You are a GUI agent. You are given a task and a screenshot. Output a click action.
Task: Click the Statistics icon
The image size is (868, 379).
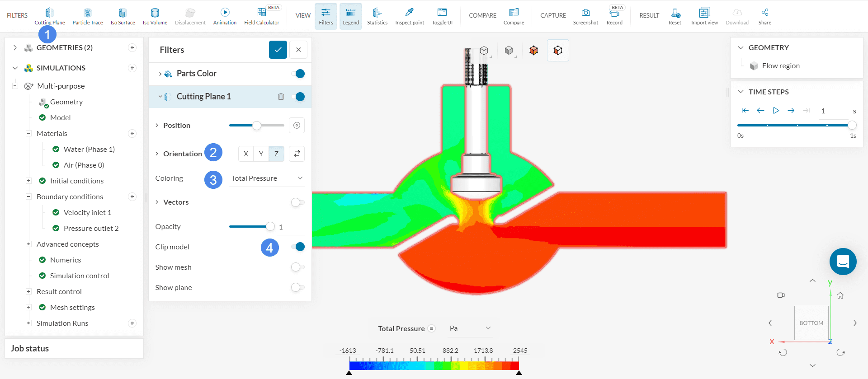377,16
